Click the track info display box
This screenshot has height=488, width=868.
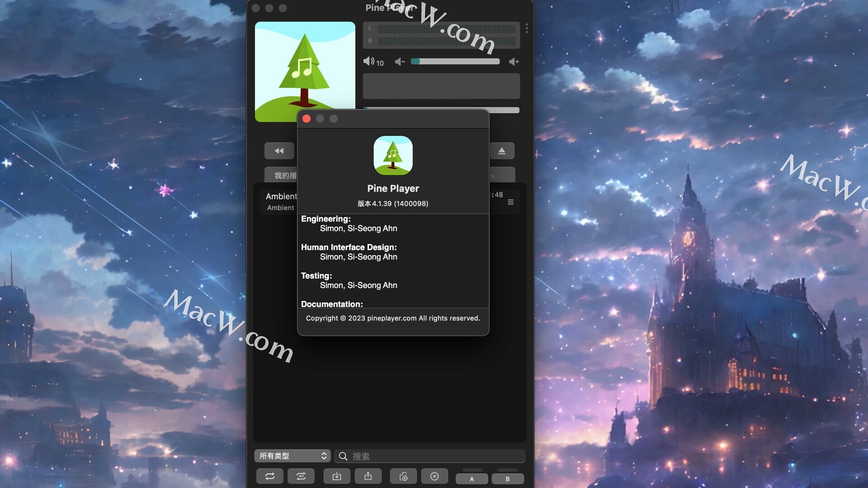click(441, 86)
